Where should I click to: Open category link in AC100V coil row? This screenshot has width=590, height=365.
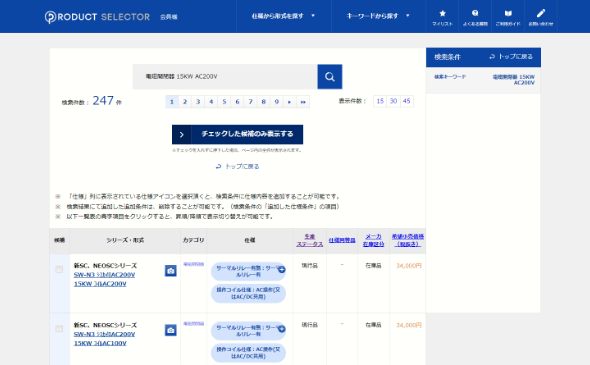[x=193, y=324]
